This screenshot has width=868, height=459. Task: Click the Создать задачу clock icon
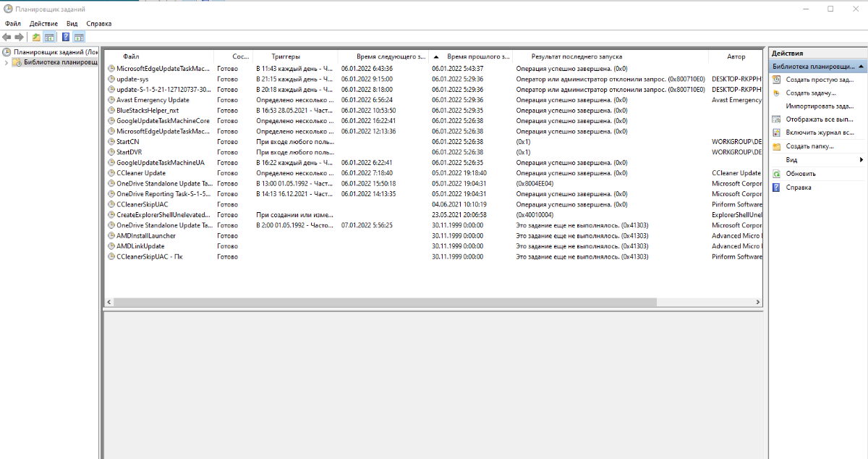tap(777, 93)
